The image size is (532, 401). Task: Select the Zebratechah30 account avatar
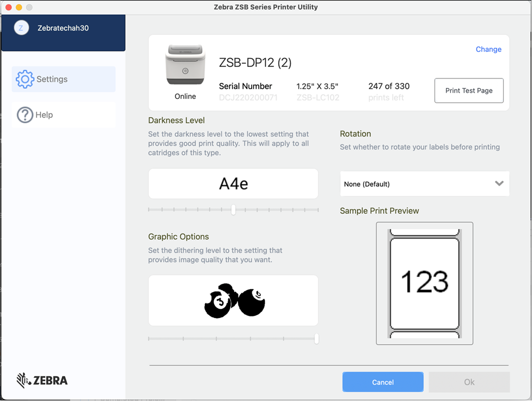coord(20,27)
